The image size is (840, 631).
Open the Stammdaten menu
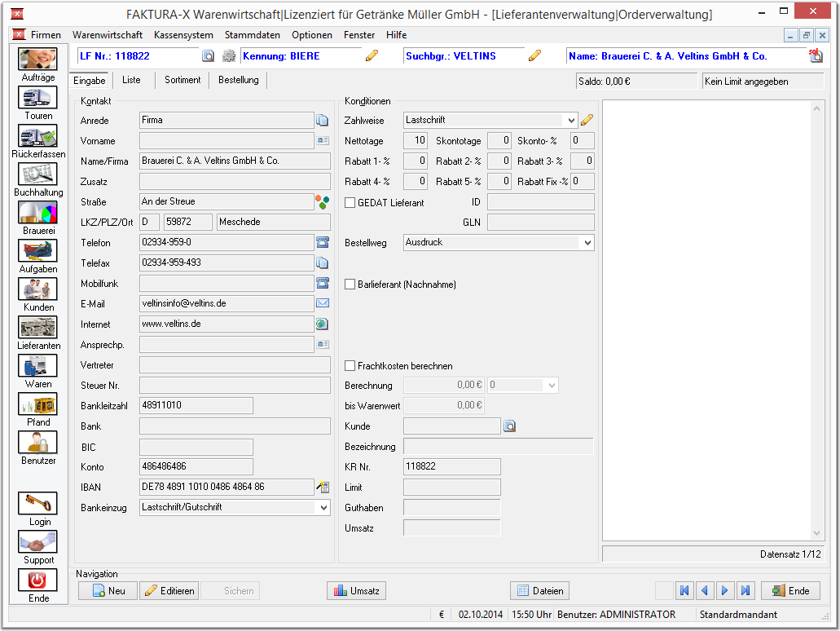tap(252, 35)
